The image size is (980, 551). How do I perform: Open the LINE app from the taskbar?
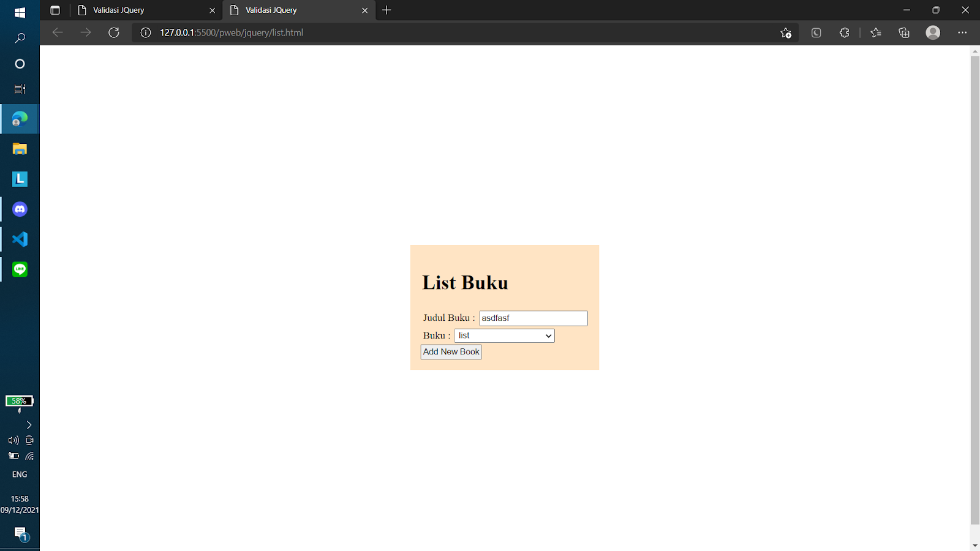20,269
